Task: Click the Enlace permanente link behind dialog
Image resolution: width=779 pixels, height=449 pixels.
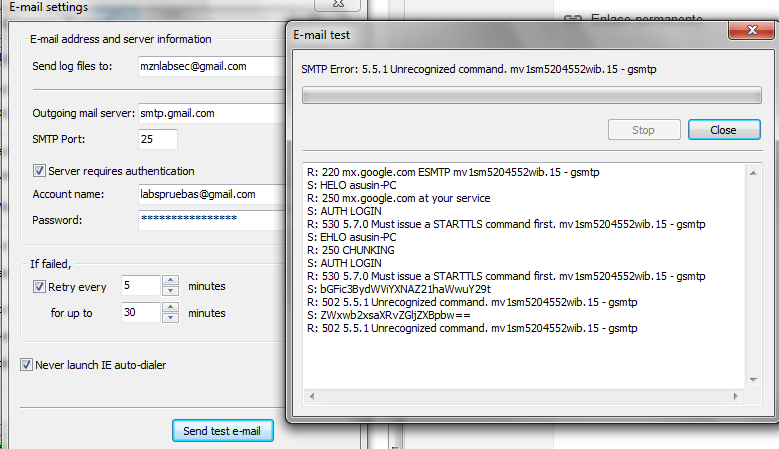Action: pos(646,18)
